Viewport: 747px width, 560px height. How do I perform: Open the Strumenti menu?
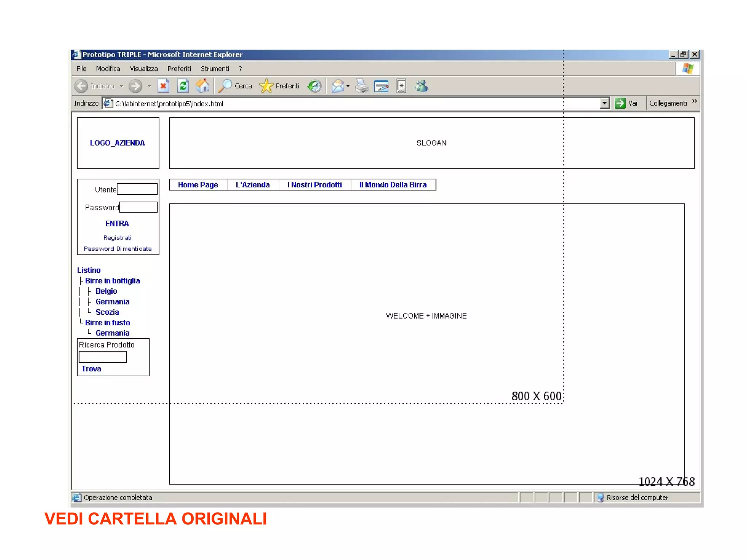215,69
